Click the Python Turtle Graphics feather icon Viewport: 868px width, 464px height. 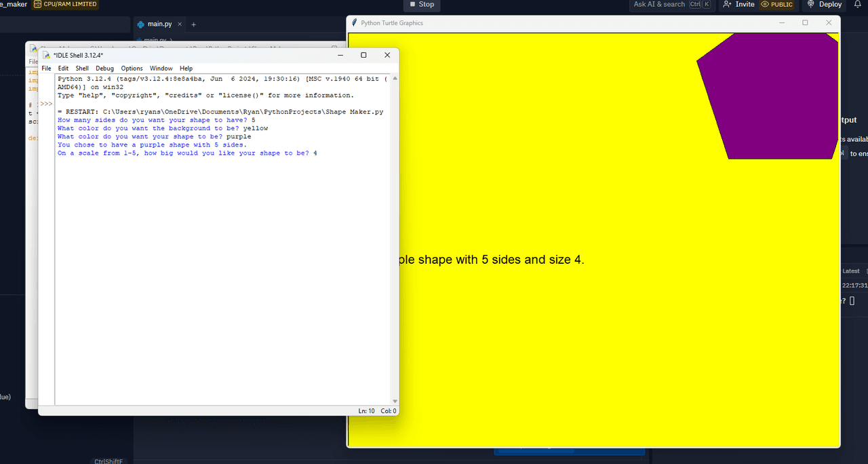[x=355, y=22]
